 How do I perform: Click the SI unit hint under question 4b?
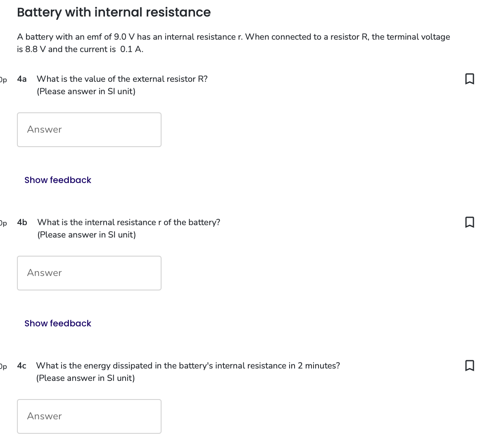pos(86,235)
